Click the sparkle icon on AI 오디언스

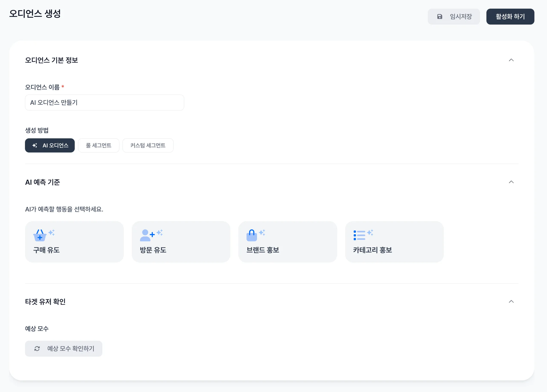tap(35, 145)
